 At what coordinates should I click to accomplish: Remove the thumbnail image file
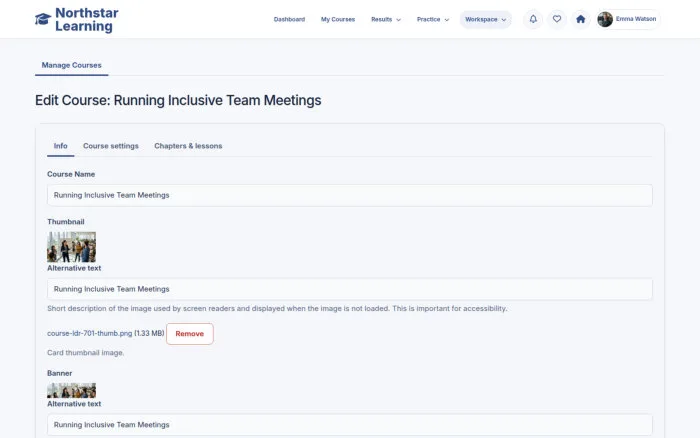click(190, 334)
